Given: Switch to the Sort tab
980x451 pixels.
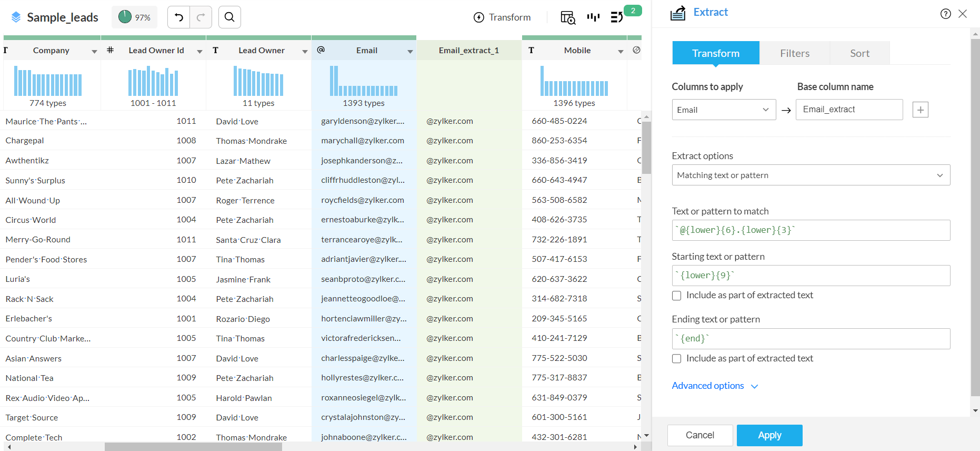Looking at the screenshot, I should (x=859, y=53).
